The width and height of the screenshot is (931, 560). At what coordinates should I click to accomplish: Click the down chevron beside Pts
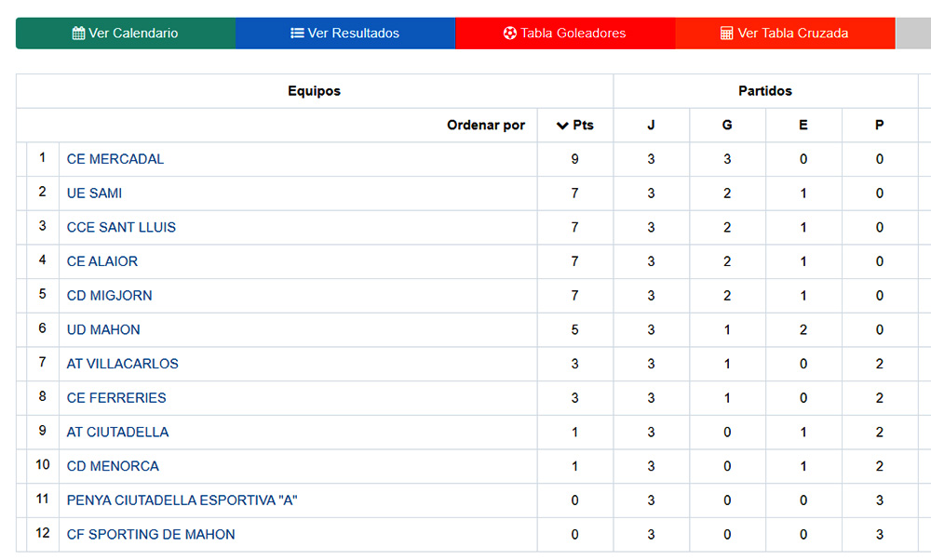[563, 125]
